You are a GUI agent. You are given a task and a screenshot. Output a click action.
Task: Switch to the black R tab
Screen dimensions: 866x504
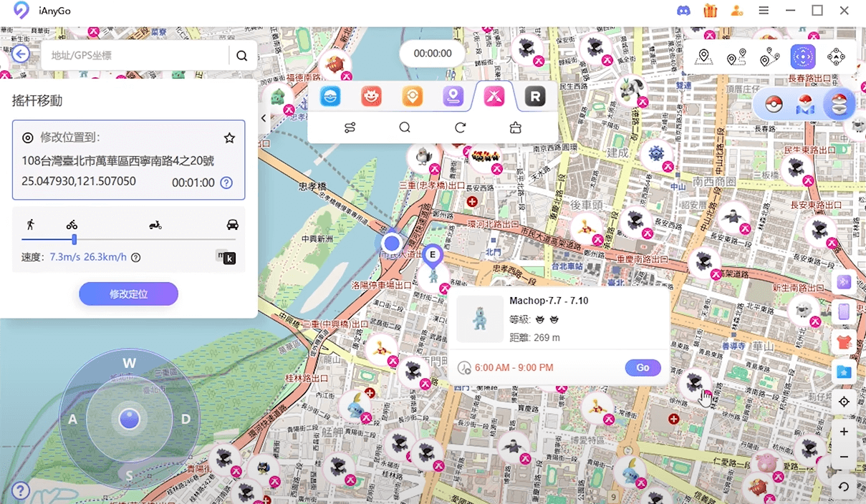534,97
